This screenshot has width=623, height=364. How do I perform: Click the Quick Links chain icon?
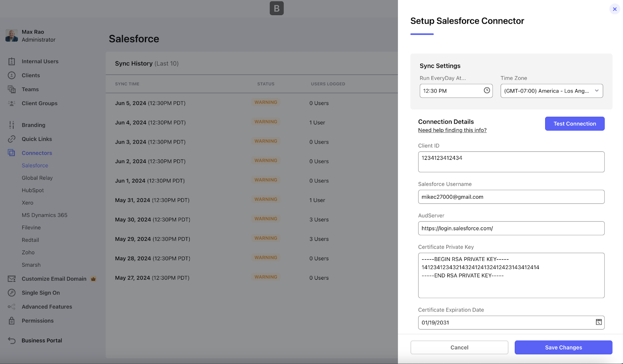tap(12, 139)
